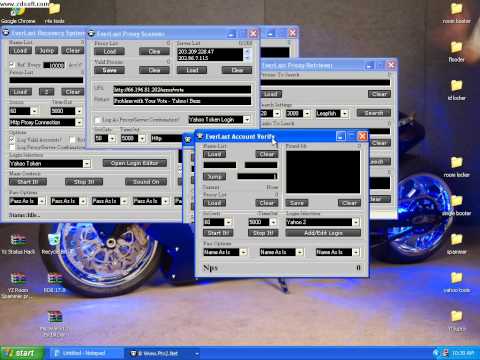Toggle Bot Every checkbox in Recovery System

[12, 64]
